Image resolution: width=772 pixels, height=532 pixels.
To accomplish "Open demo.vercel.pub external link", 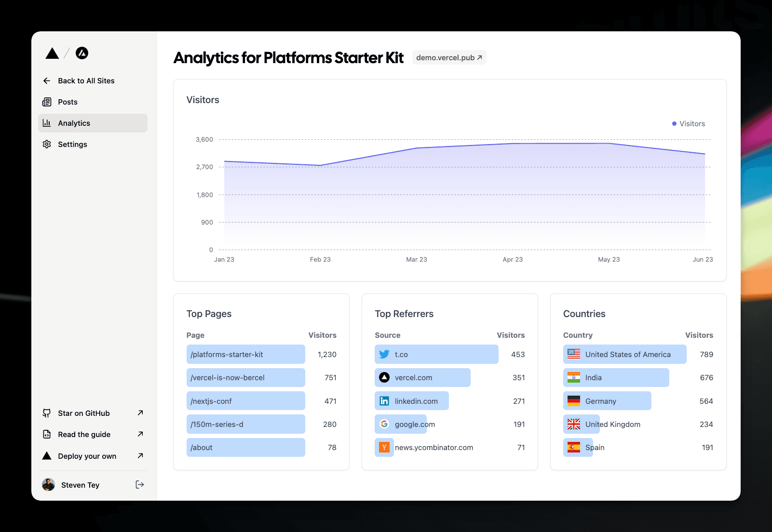I will (449, 58).
